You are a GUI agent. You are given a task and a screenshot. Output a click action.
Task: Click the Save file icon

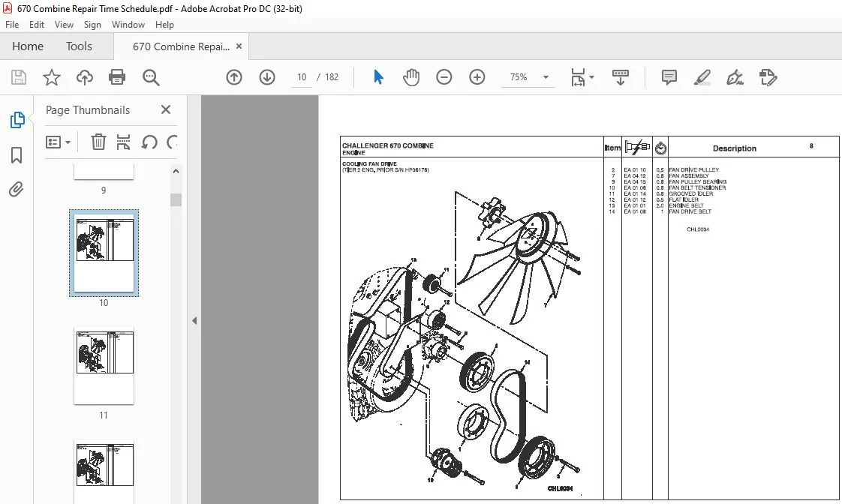point(19,77)
